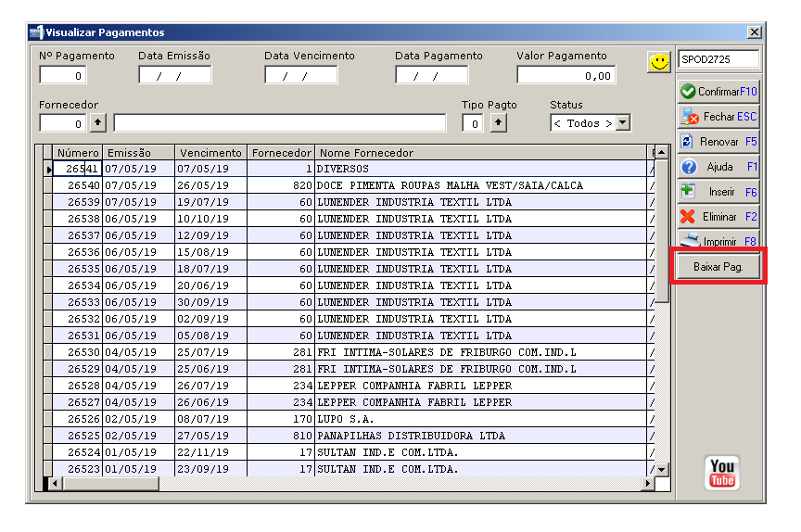801x532 pixels.
Task: Click the yellow smiley face icon
Action: [658, 62]
